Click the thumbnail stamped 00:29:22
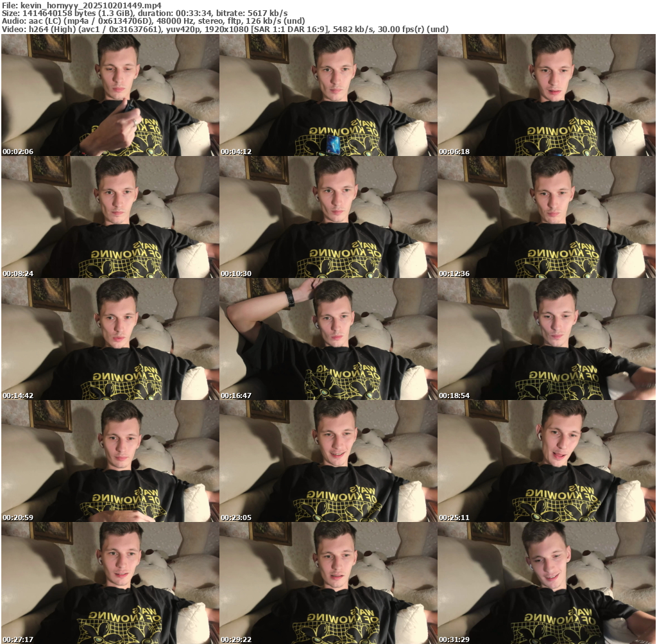Screen dimensions: 657x644 [328, 583]
